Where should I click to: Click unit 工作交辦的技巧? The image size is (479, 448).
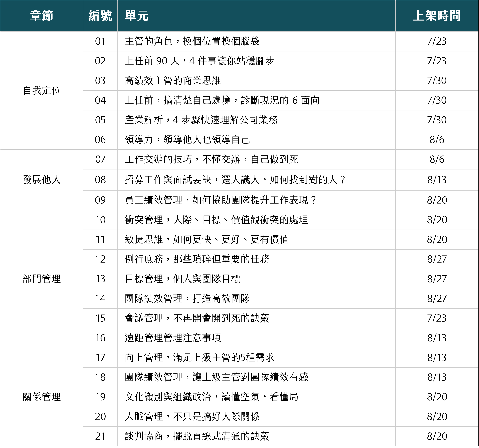[x=158, y=159]
